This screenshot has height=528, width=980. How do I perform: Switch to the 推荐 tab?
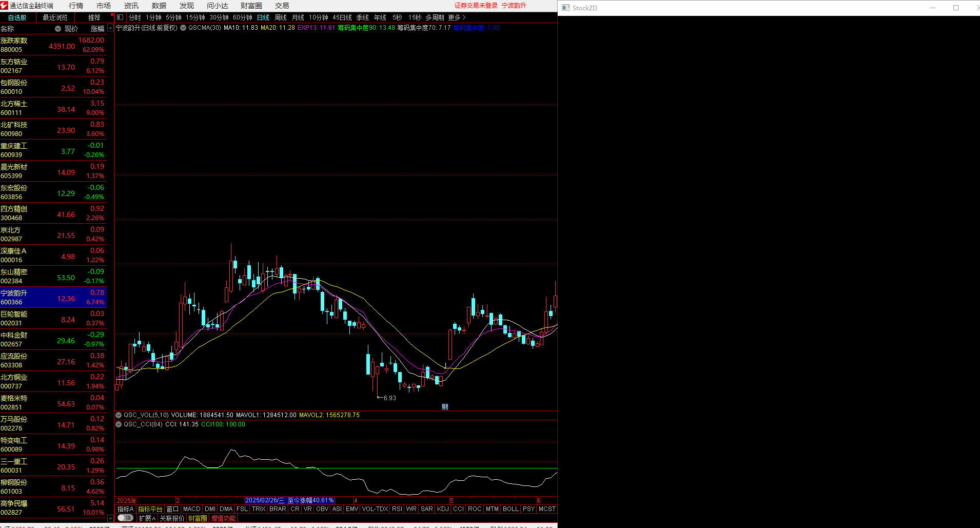(94, 17)
